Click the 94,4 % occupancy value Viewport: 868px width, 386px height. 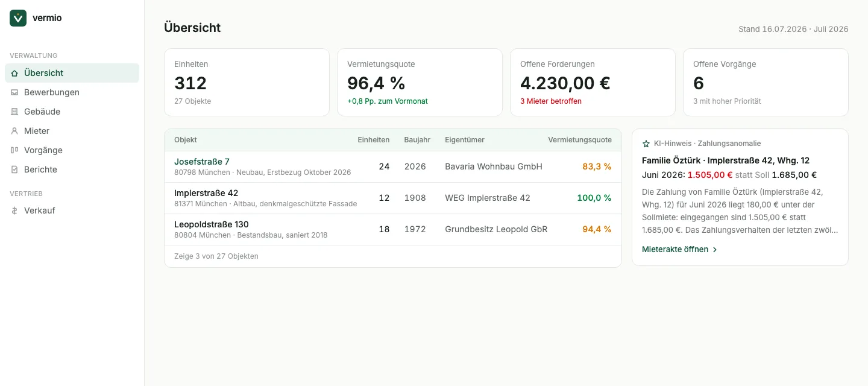[597, 229]
